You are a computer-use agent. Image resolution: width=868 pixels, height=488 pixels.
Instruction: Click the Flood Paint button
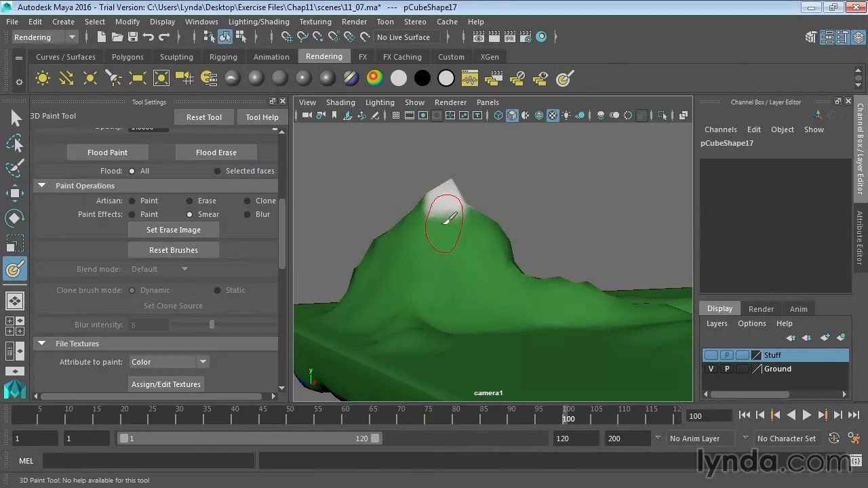(107, 152)
